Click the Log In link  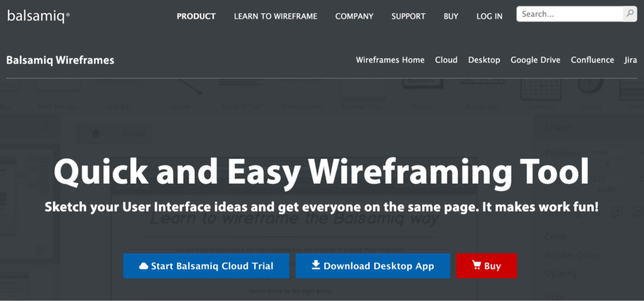coord(489,16)
